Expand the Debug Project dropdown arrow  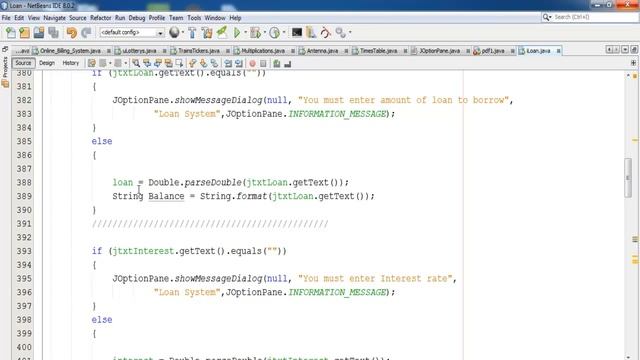[264, 32]
